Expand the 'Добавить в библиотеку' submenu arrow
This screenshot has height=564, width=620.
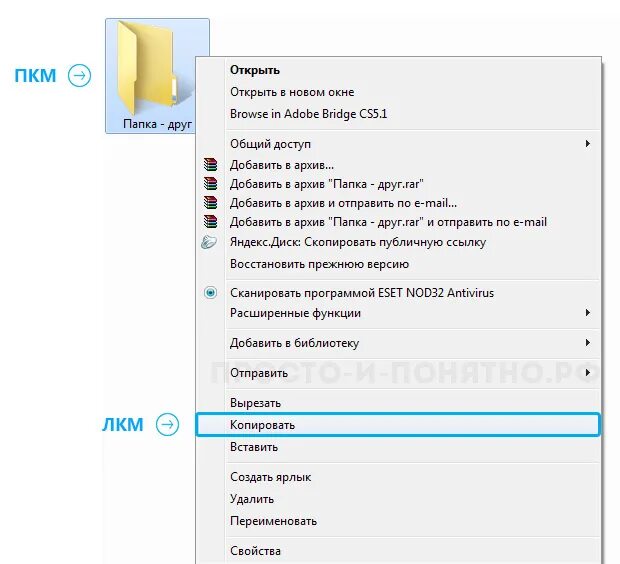[x=588, y=343]
